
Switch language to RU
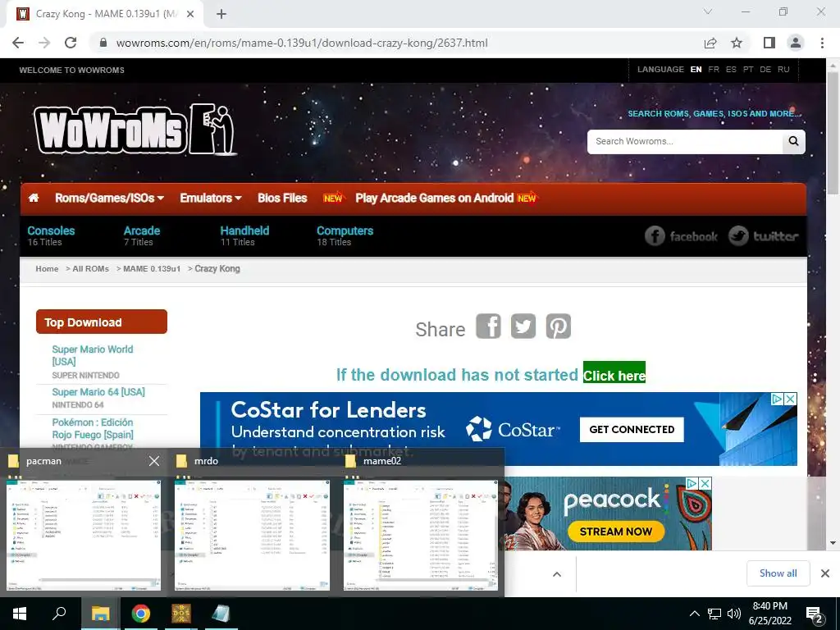pos(783,69)
